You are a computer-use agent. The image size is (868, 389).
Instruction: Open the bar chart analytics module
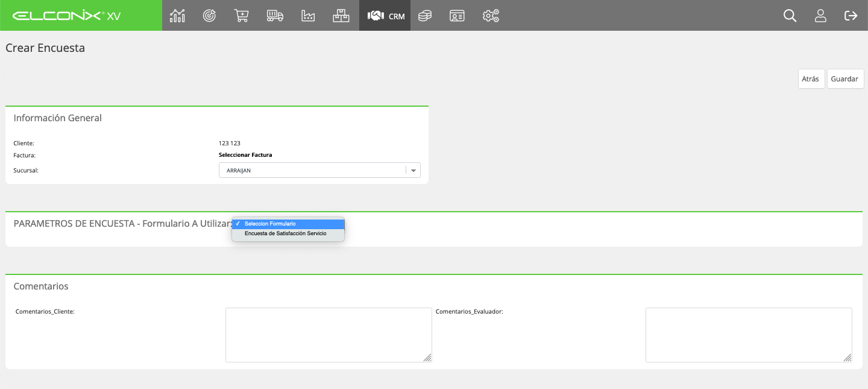coord(177,16)
